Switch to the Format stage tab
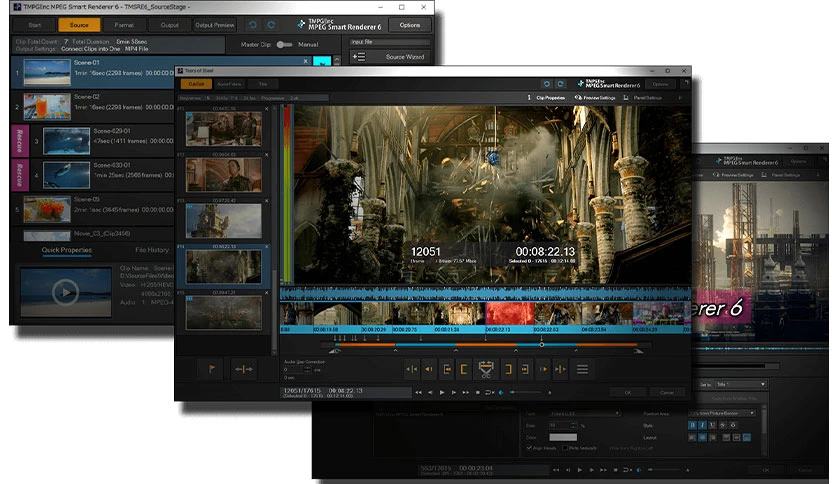Viewport: 836px width, 484px height. coord(124,25)
